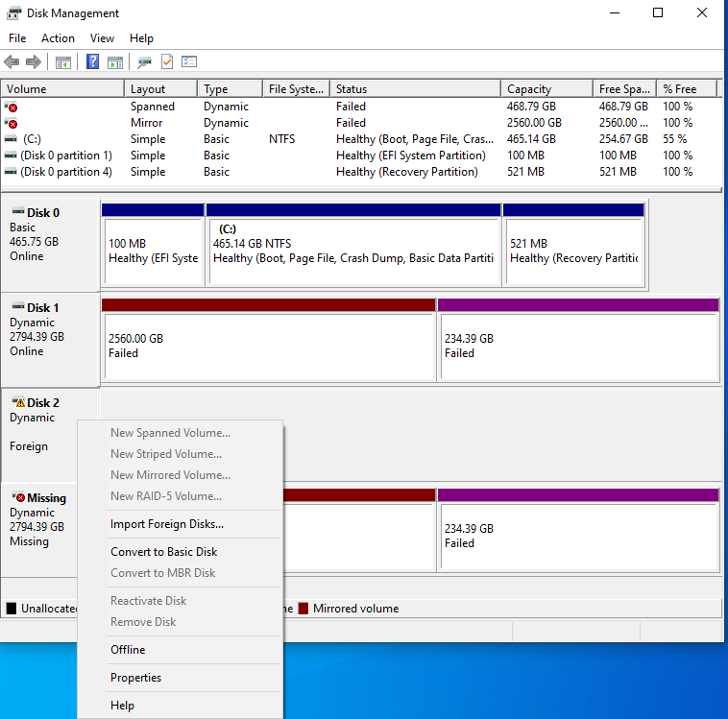The image size is (728, 719).
Task: Click the Disk 1 Dynamic 2794.39 GB label
Action: click(x=50, y=340)
